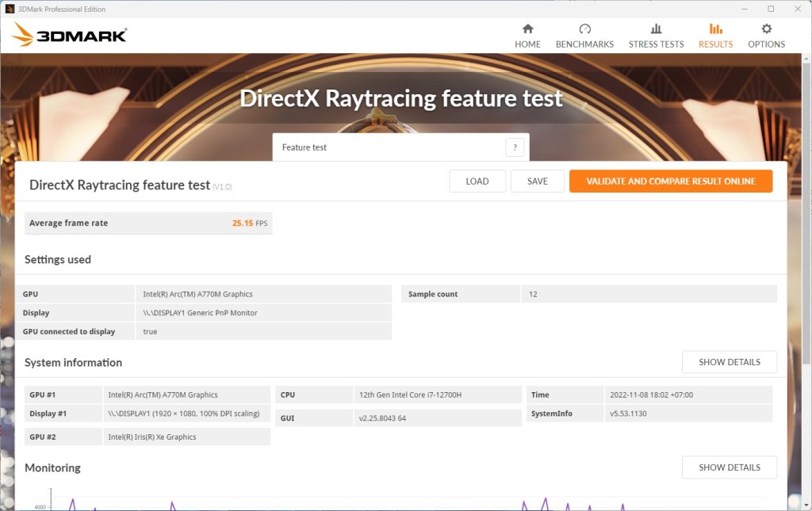
Task: Select the 25.15 FPS value
Action: click(x=250, y=223)
